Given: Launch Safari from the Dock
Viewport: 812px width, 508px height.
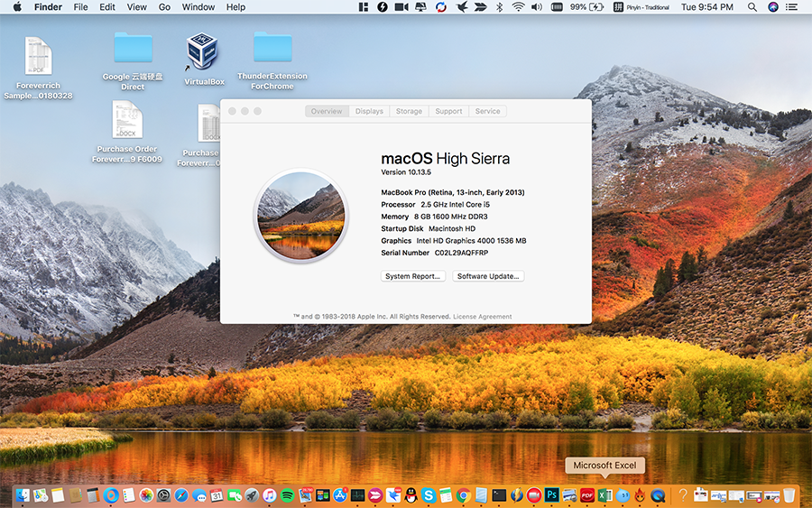Looking at the screenshot, I should click(181, 495).
